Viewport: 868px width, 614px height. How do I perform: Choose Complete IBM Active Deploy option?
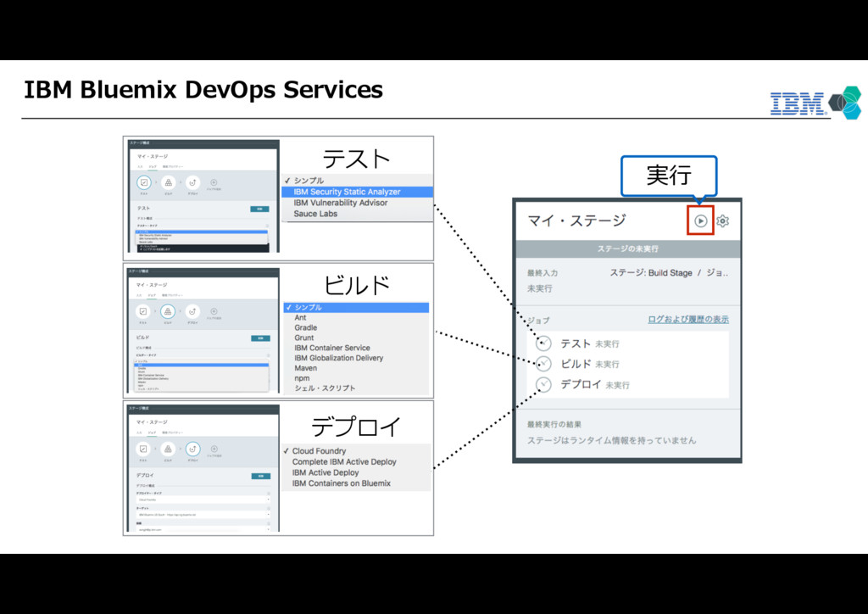(357, 461)
